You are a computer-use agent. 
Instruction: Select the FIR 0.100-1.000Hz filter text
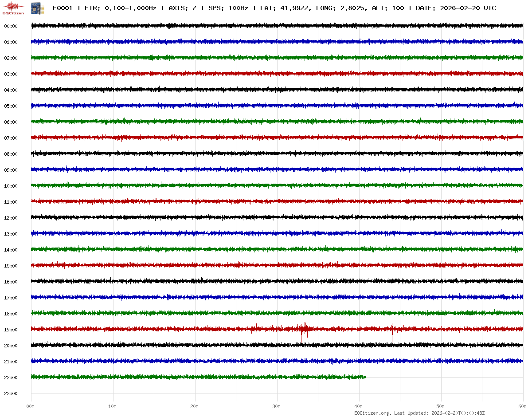click(120, 8)
